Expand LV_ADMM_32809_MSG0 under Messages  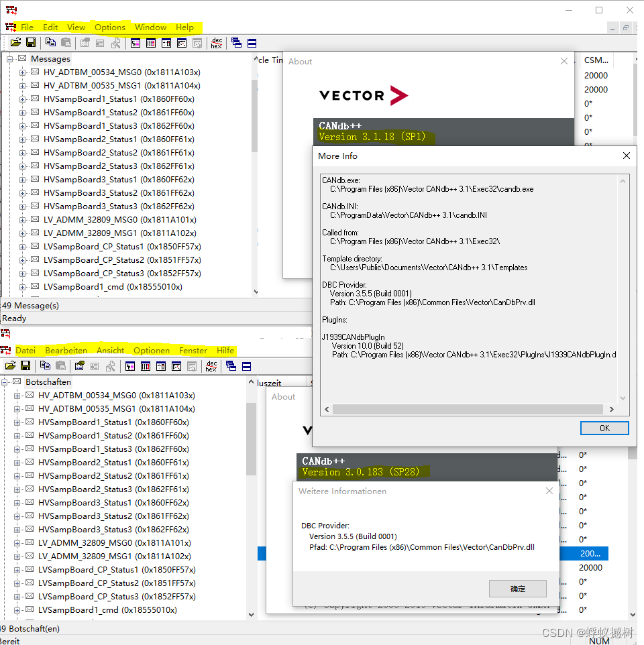[x=22, y=220]
